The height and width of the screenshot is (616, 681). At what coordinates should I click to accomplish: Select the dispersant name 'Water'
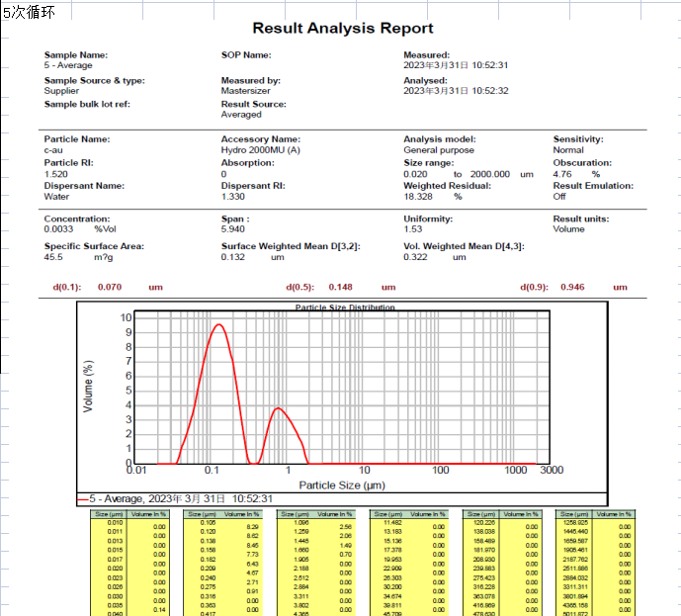tap(56, 197)
